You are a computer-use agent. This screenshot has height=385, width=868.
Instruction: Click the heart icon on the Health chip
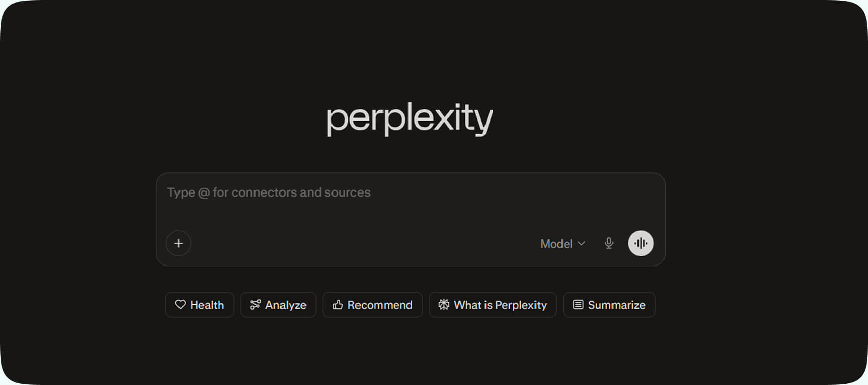click(x=181, y=305)
